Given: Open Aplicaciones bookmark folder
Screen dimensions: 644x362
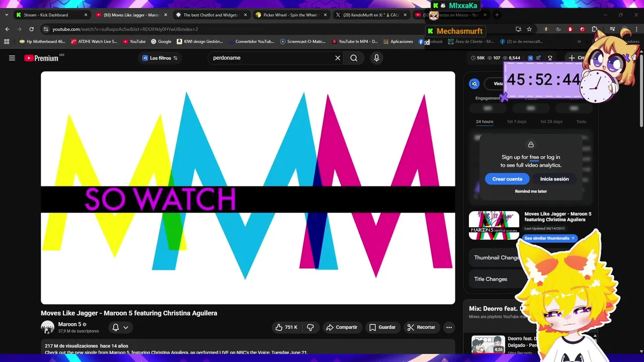Looking at the screenshot, I should [x=398, y=42].
